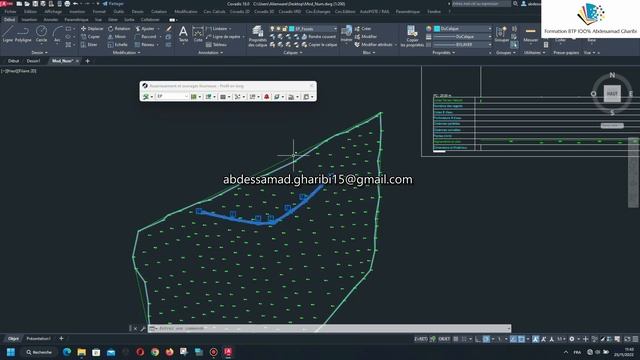Click the alarm bell icon in Covadis toolbar
This screenshot has height=360, width=640.
pos(267,97)
